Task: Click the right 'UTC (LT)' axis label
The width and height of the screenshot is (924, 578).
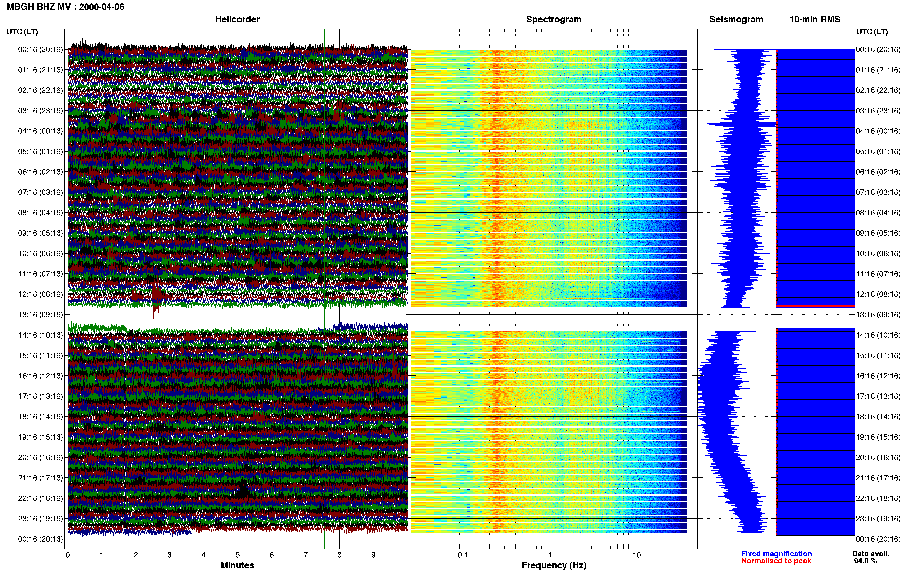Action: pyautogui.click(x=872, y=32)
